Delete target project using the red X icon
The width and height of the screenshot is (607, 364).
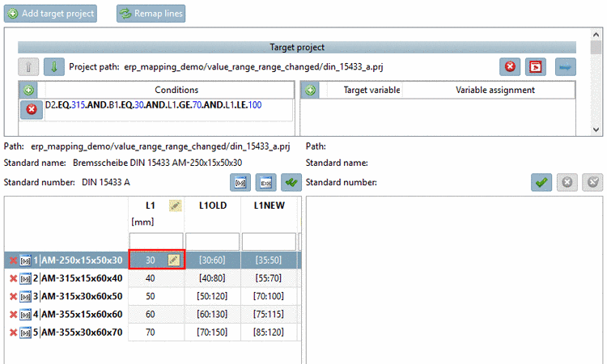510,67
